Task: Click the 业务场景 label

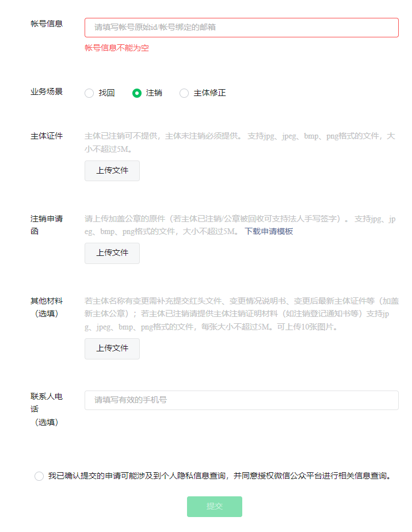Action: point(47,91)
